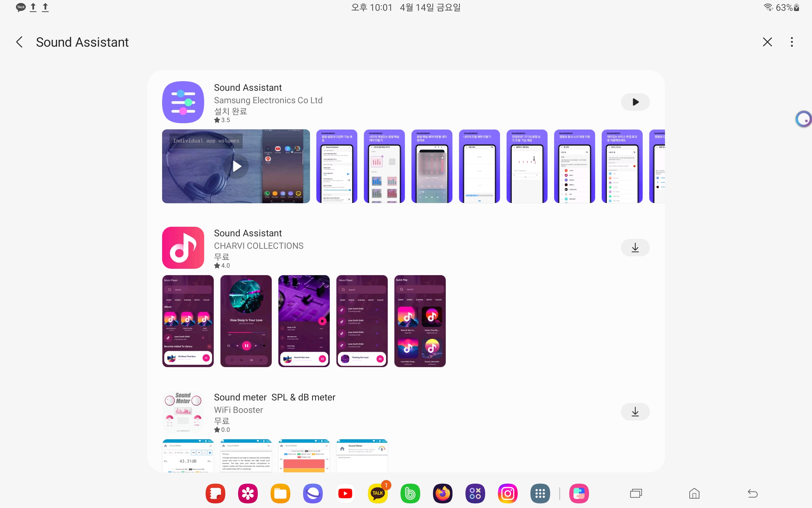
Task: Launch YouTube from the taskbar
Action: (x=345, y=493)
